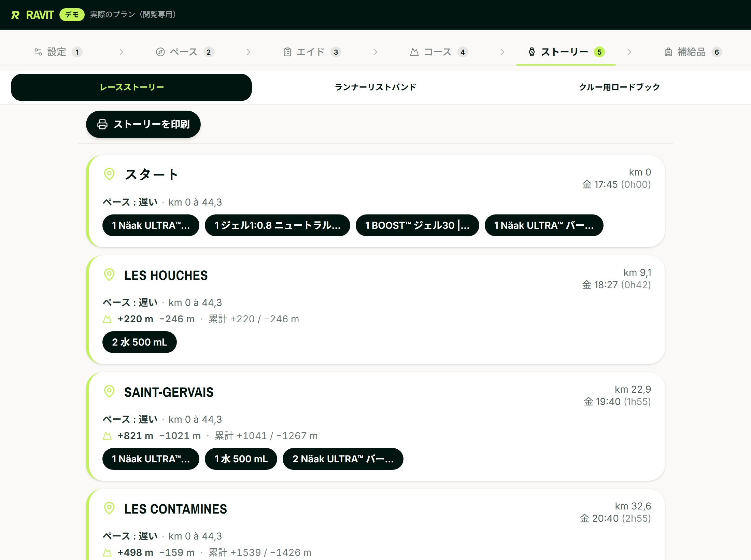The image size is (751, 560).
Task: Click the ストーリーを印刷 button
Action: coord(143,124)
